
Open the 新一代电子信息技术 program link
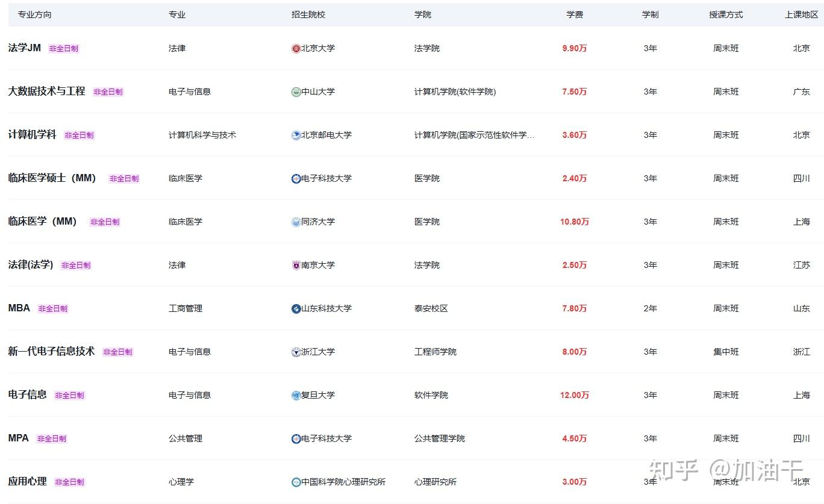(x=51, y=351)
